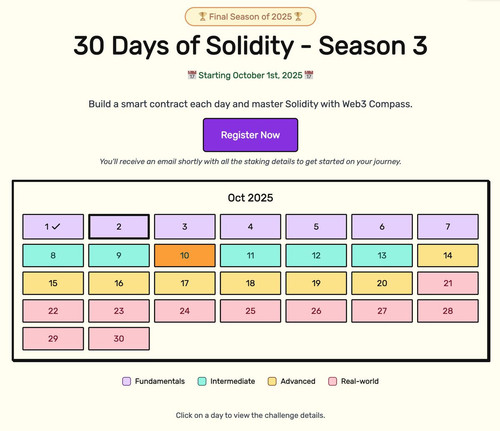500x431 pixels.
Task: Click the Fundamentals purple legend swatch
Action: pos(126,381)
